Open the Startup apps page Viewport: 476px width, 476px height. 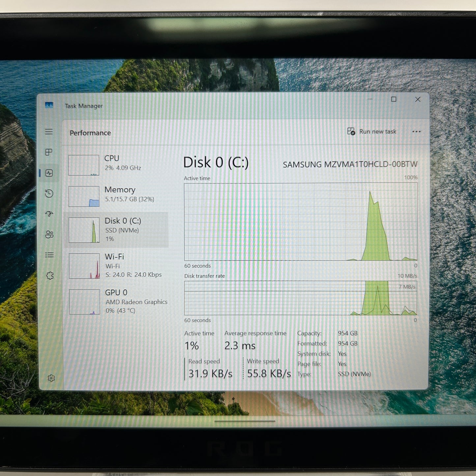tap(49, 214)
